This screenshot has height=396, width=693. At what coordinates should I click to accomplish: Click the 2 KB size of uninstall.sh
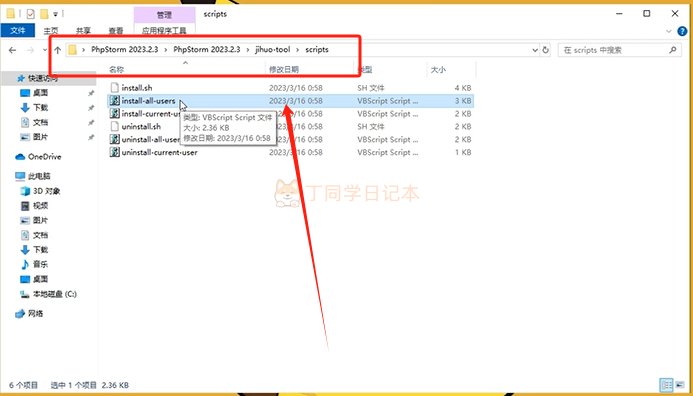click(463, 126)
